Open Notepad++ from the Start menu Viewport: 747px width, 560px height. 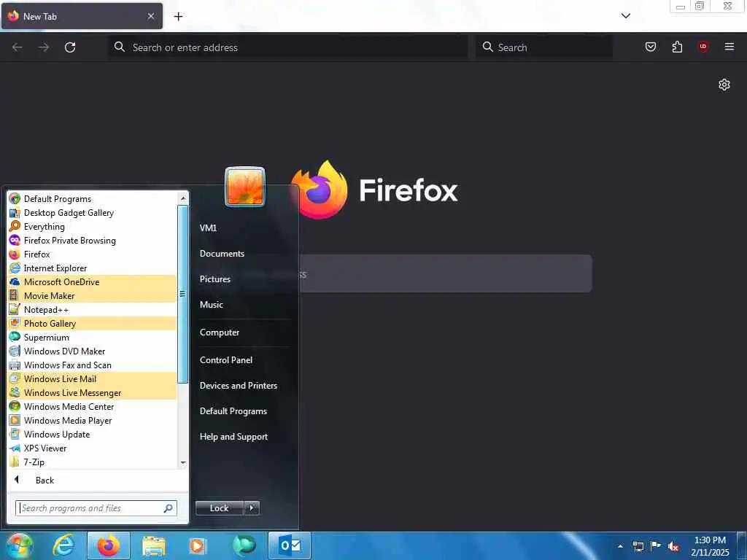click(x=93, y=309)
